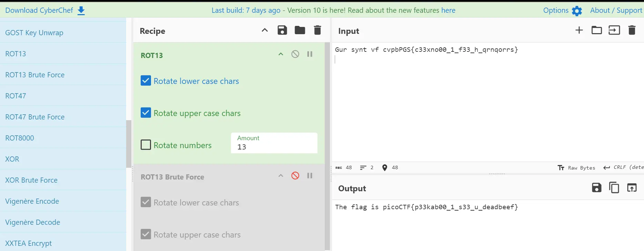
Task: Click the input/output pane divider handle
Action: click(x=497, y=174)
